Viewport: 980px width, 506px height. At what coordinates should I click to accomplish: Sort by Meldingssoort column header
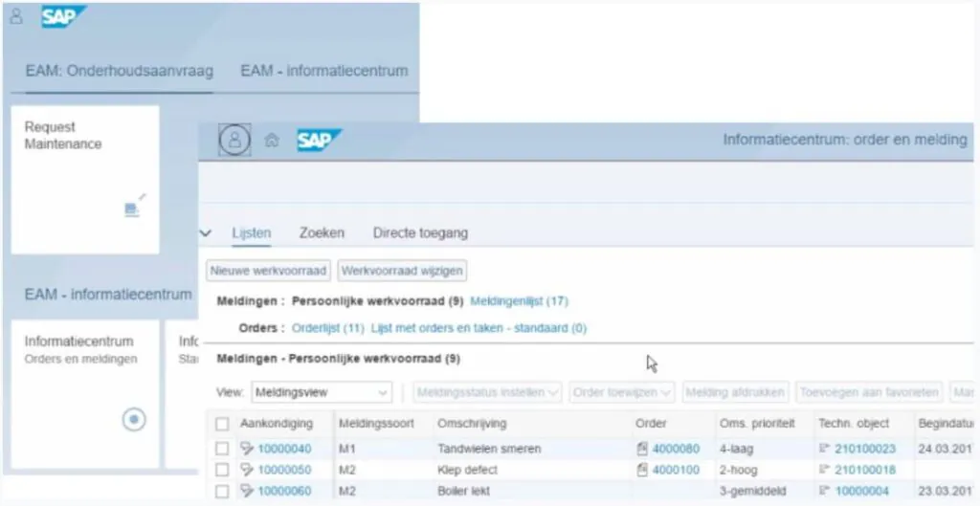[376, 424]
